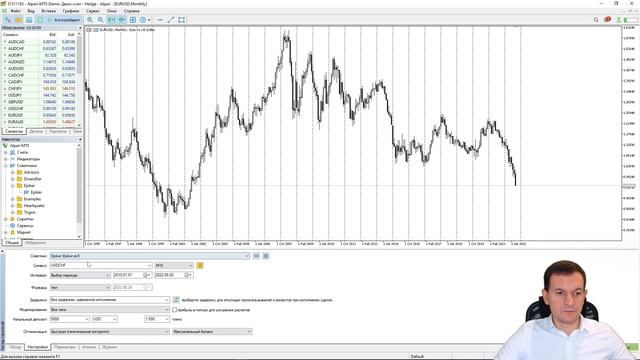Click the green circular icon before Autotrading
This screenshot has height=360, width=640.
40,20
